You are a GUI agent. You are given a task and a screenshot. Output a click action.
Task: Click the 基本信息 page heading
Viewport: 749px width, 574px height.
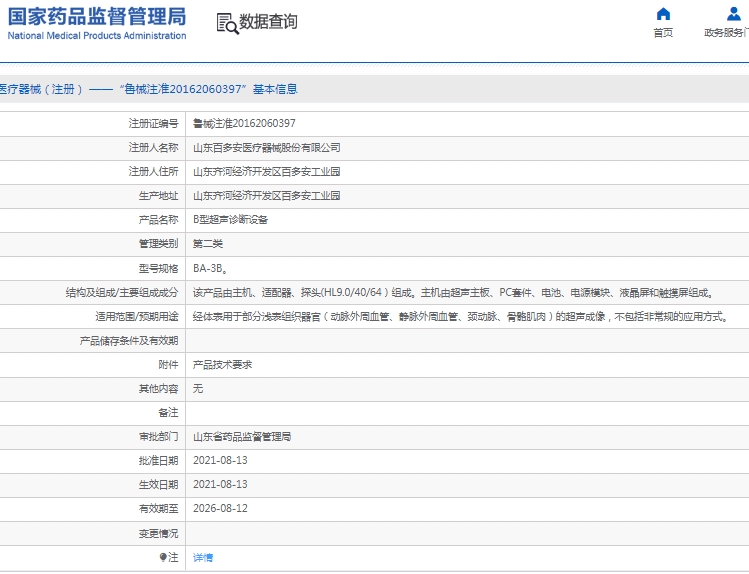275,89
